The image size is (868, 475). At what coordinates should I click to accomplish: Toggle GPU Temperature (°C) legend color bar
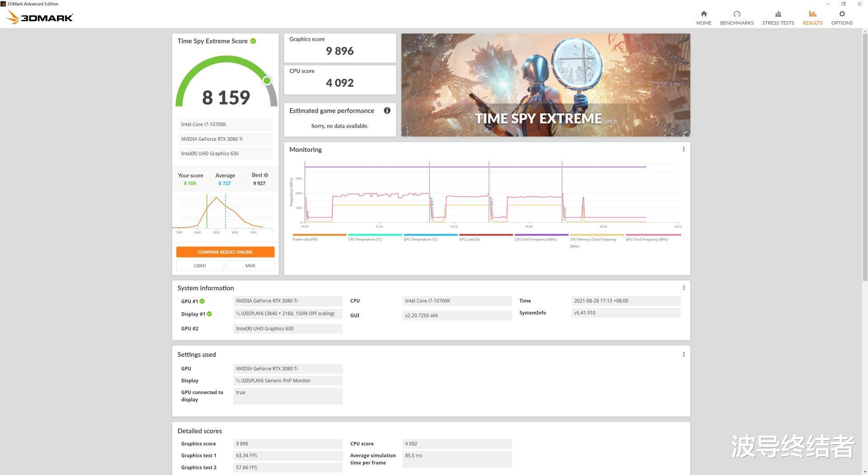point(430,235)
